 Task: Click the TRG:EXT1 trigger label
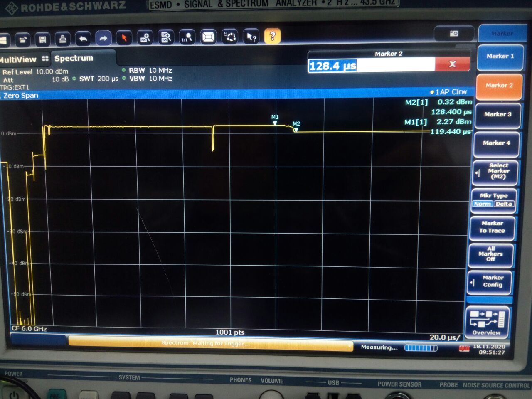click(x=15, y=87)
